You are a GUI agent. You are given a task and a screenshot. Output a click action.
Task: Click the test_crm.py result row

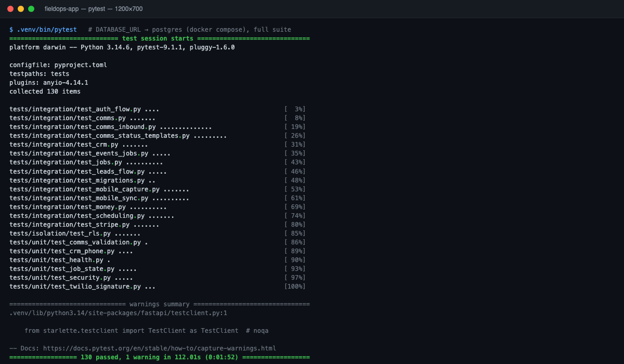[x=158, y=145]
